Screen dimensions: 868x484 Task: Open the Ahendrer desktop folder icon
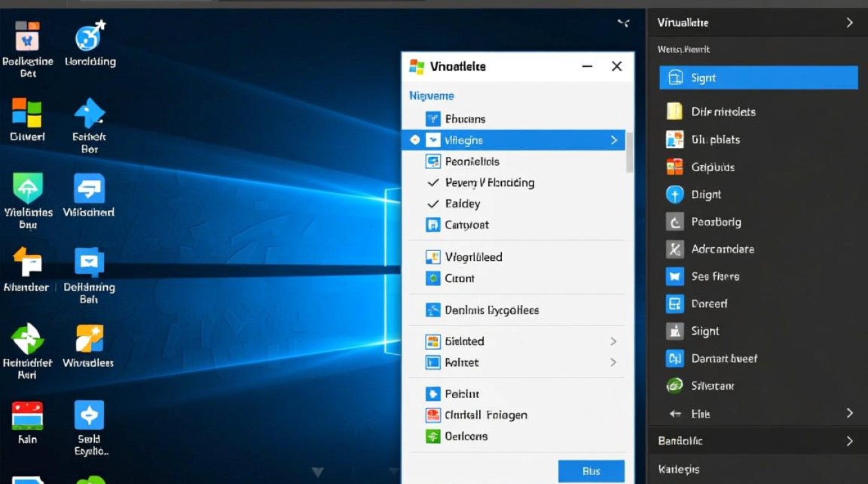[x=26, y=263]
